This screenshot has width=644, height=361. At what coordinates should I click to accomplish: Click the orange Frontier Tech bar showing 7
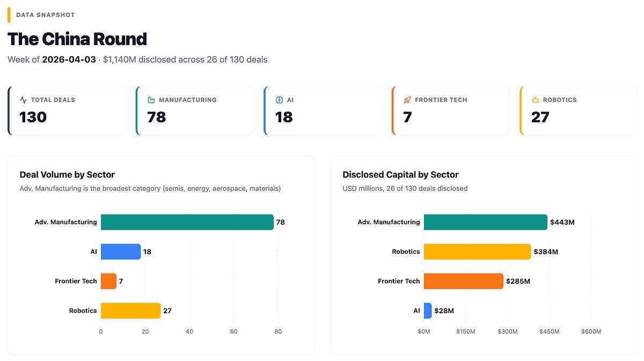click(x=108, y=281)
